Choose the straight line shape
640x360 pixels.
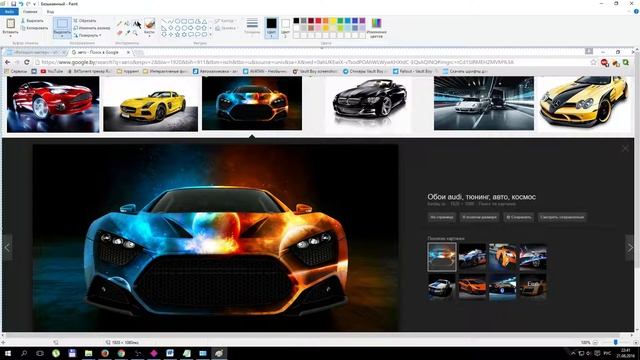coord(164,21)
